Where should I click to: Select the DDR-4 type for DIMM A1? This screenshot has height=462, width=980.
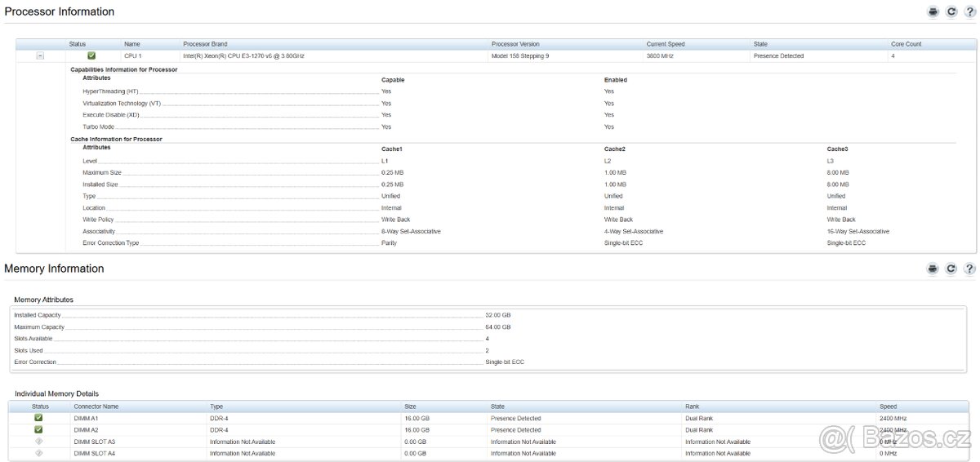(x=218, y=418)
